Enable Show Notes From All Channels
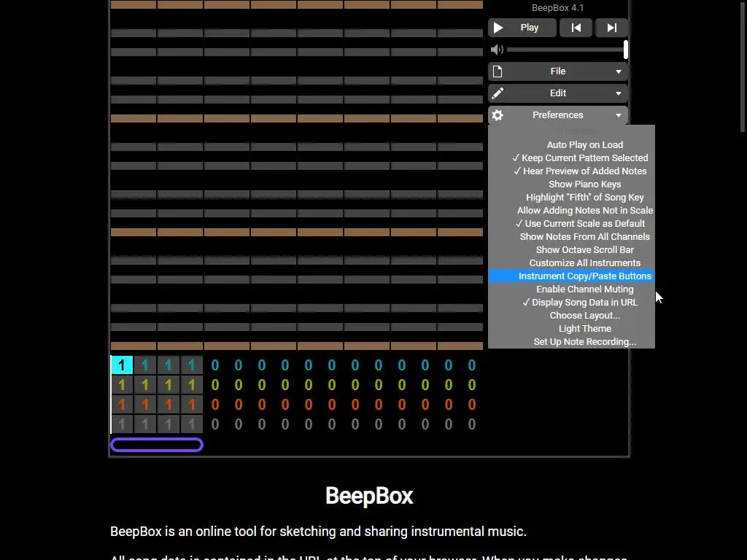 pos(571,237)
